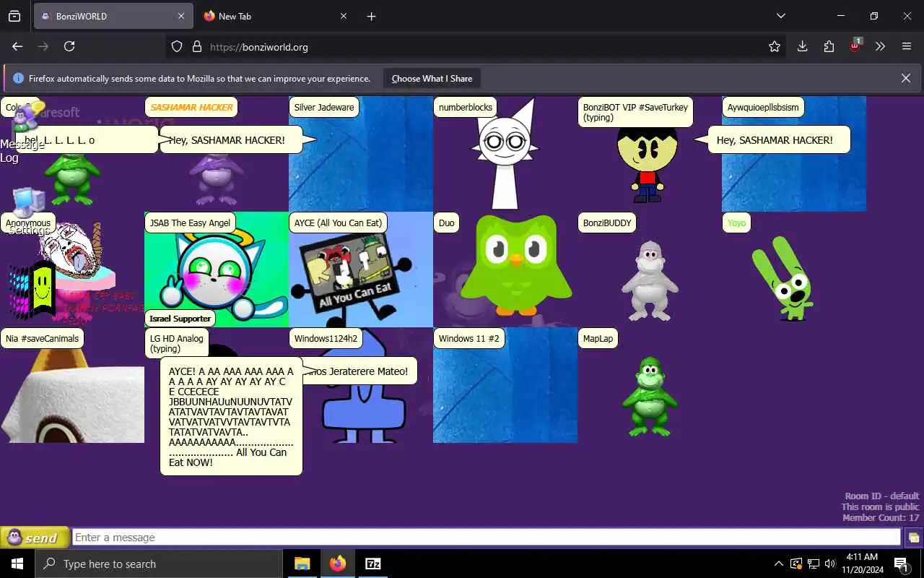Click the BonziBUDDY white gorilla character

pos(650,280)
